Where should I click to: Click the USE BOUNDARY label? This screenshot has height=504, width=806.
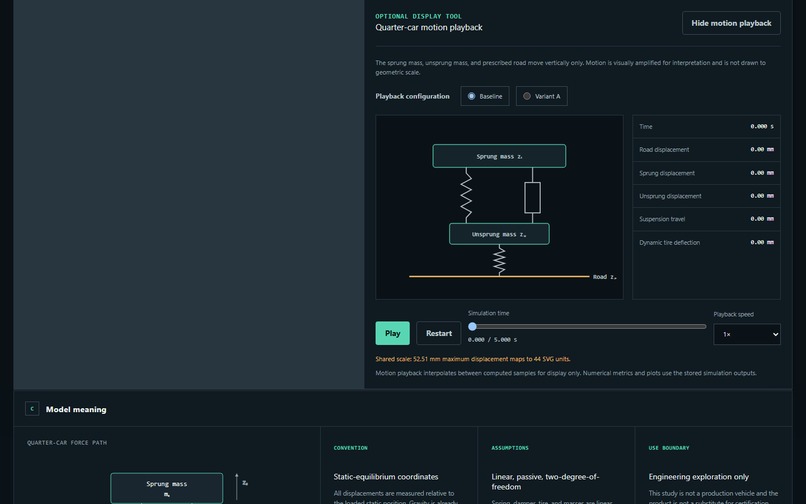[669, 448]
